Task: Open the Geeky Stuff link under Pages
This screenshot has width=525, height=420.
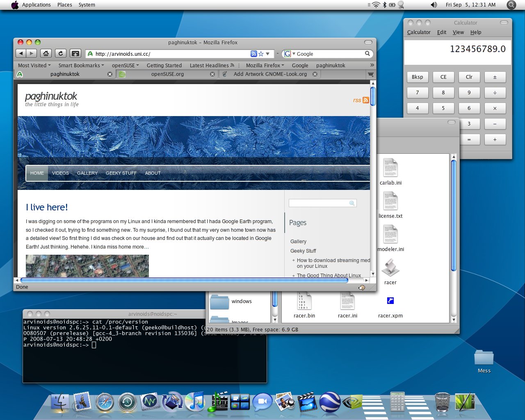Action: (303, 251)
